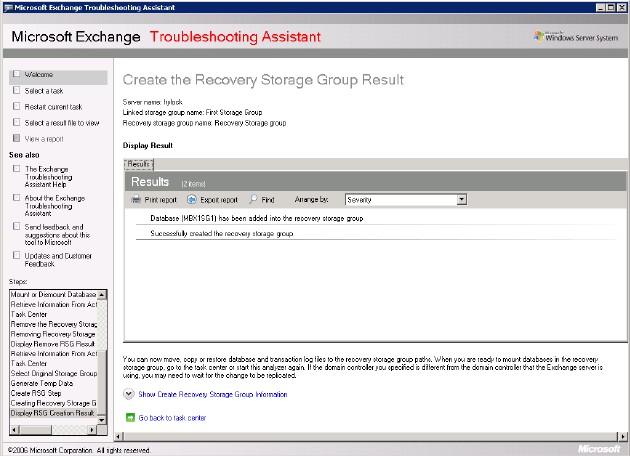This screenshot has height=456, width=630.
Task: Select Remove the Recovery Storage step
Action: click(x=53, y=324)
